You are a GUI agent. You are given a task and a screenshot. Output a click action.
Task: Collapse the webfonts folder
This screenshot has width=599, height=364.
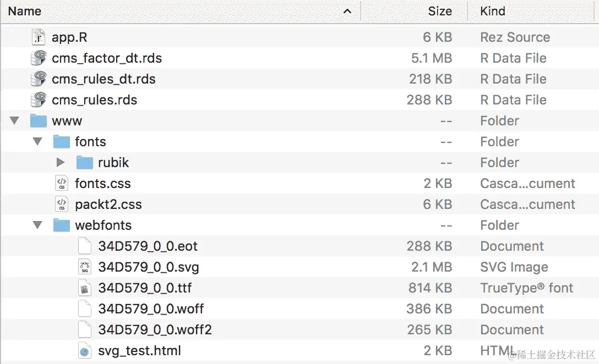click(37, 225)
